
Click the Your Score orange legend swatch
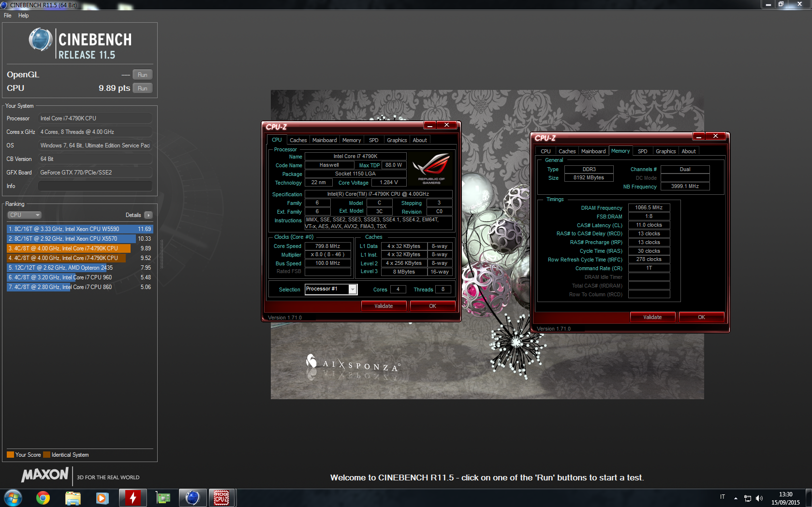pos(10,455)
